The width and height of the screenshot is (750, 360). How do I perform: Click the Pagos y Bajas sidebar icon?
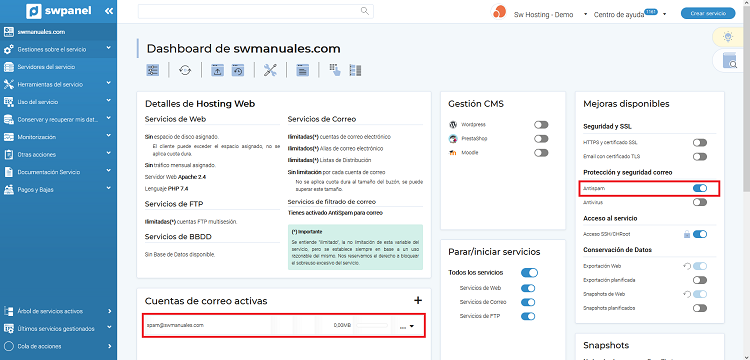(x=9, y=190)
